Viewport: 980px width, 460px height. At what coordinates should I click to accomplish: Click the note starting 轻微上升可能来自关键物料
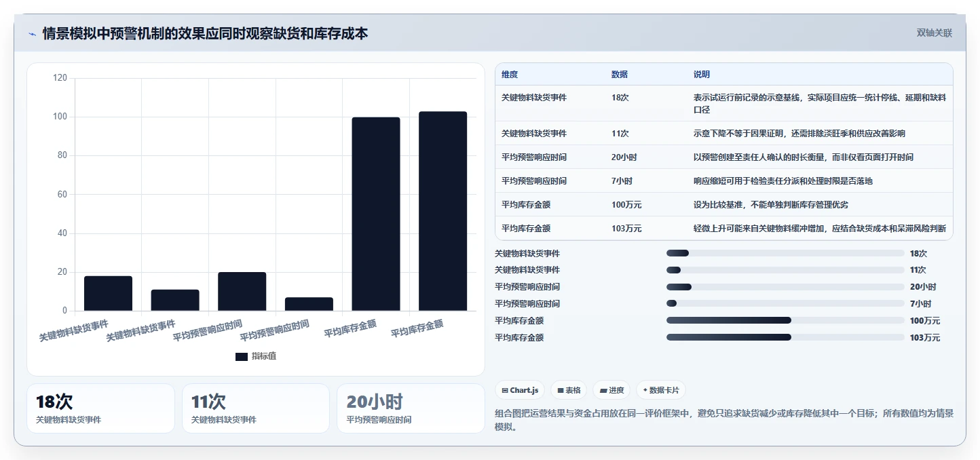[820, 228]
